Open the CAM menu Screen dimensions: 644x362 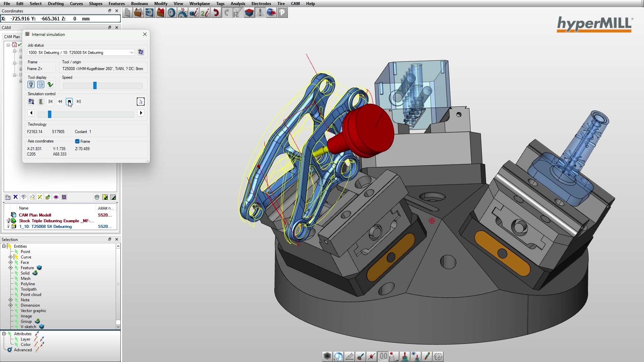[295, 4]
